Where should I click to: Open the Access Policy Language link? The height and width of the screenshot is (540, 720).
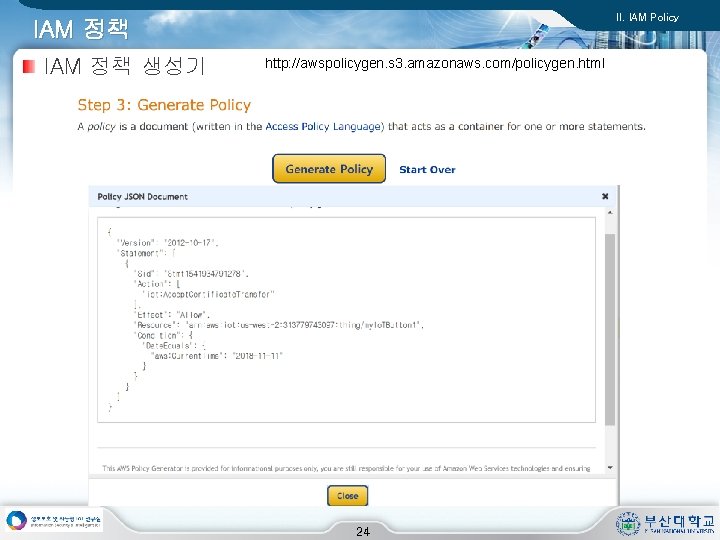click(323, 126)
